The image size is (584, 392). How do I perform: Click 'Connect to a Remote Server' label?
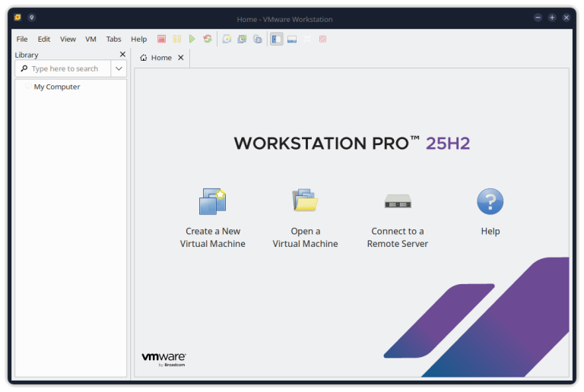[398, 237]
